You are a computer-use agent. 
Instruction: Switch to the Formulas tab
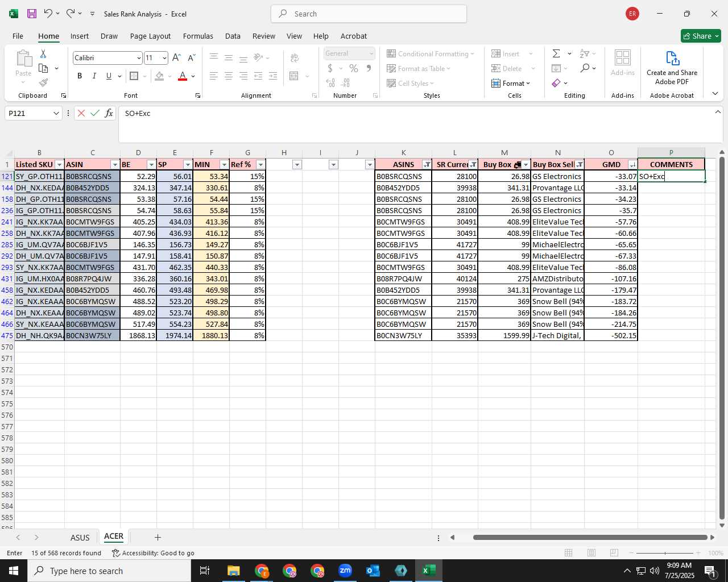pos(198,36)
